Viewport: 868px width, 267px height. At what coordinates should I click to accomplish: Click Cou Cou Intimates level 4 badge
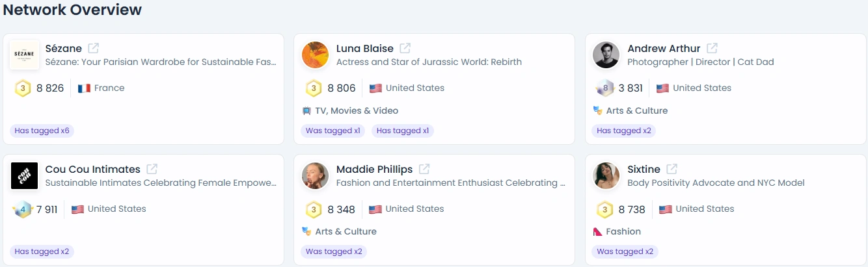[x=23, y=209]
